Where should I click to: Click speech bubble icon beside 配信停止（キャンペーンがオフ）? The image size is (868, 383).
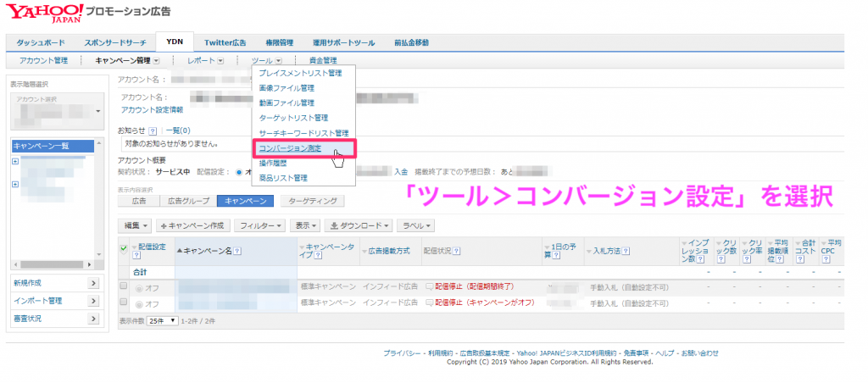pos(429,303)
